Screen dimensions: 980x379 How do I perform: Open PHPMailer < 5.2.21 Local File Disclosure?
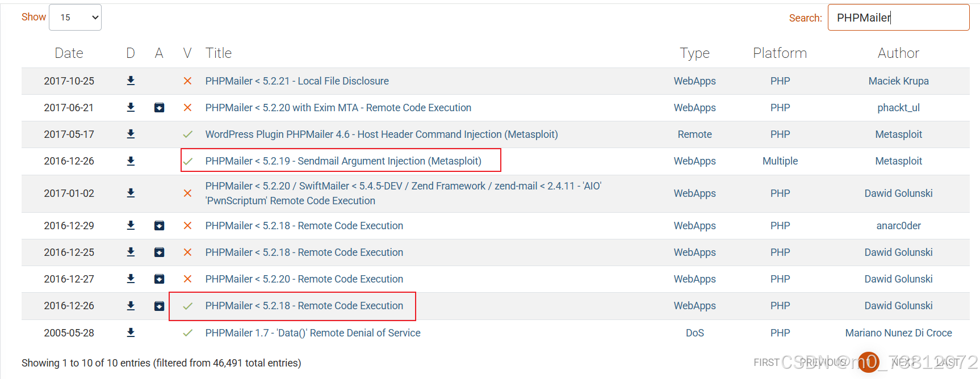click(x=297, y=81)
